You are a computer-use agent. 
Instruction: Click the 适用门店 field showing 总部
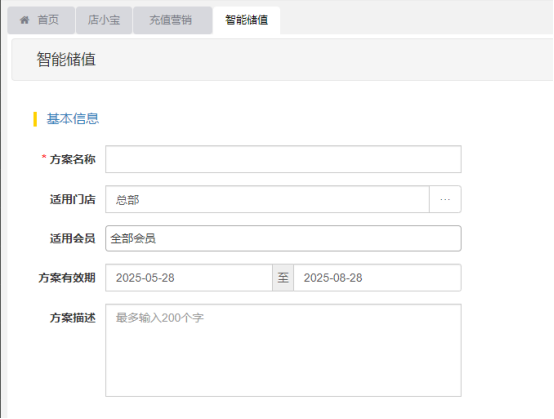(x=267, y=199)
